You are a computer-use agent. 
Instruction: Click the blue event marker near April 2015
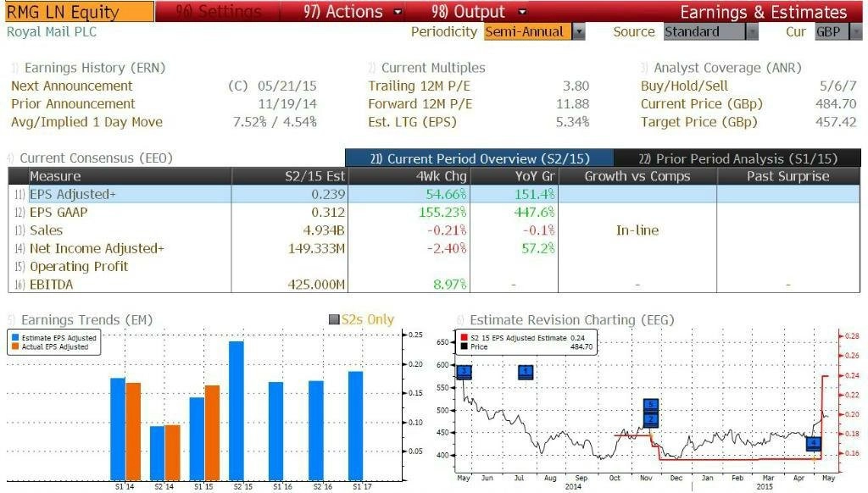[813, 443]
